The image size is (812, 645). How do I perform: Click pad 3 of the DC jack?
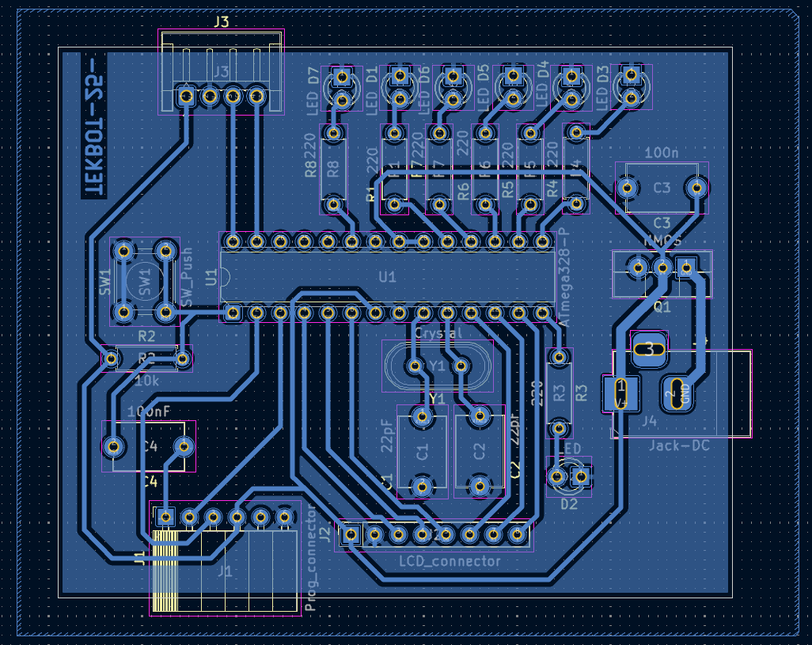[649, 348]
